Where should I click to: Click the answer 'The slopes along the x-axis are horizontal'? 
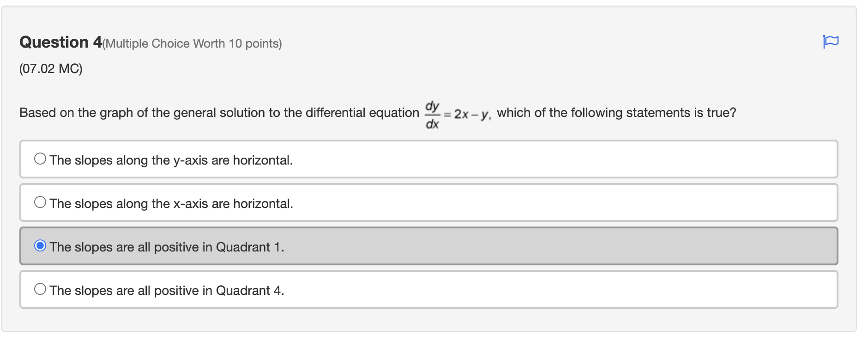pos(172,203)
